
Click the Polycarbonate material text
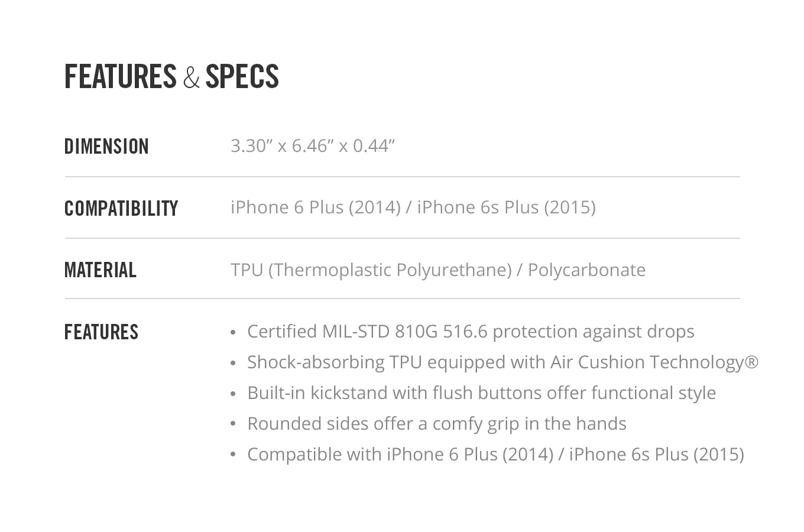tap(586, 270)
